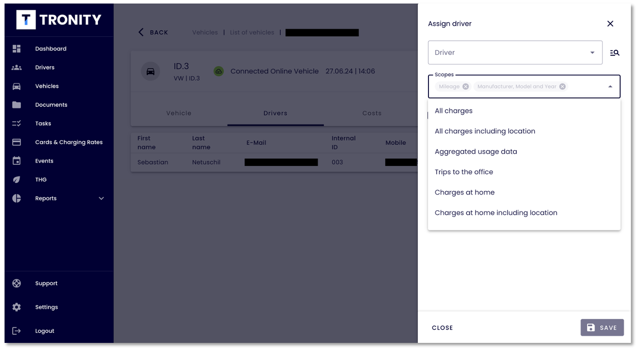Choose 'Trips to the office' option

tap(464, 172)
